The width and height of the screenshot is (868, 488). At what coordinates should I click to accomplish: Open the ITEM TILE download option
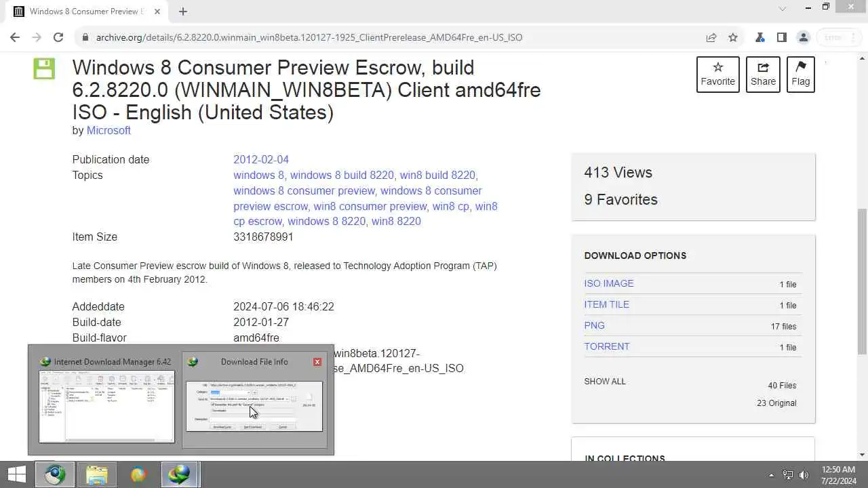click(x=607, y=304)
